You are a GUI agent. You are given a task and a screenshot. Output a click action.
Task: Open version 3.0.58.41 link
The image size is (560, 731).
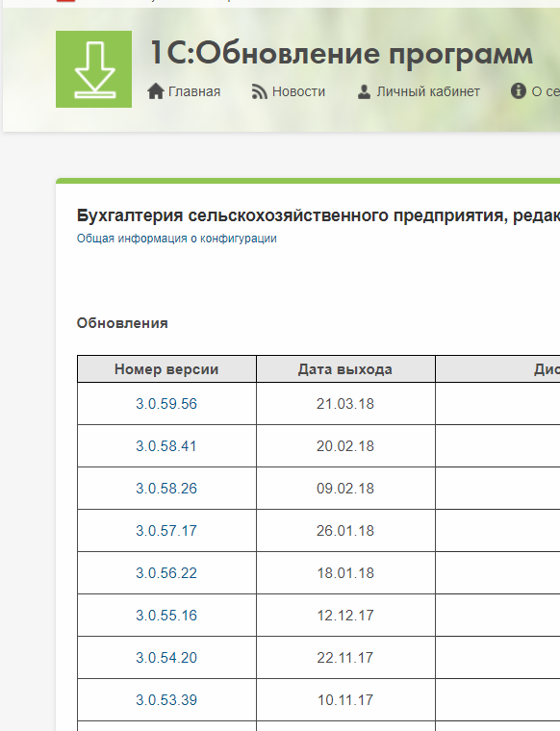[x=166, y=446]
